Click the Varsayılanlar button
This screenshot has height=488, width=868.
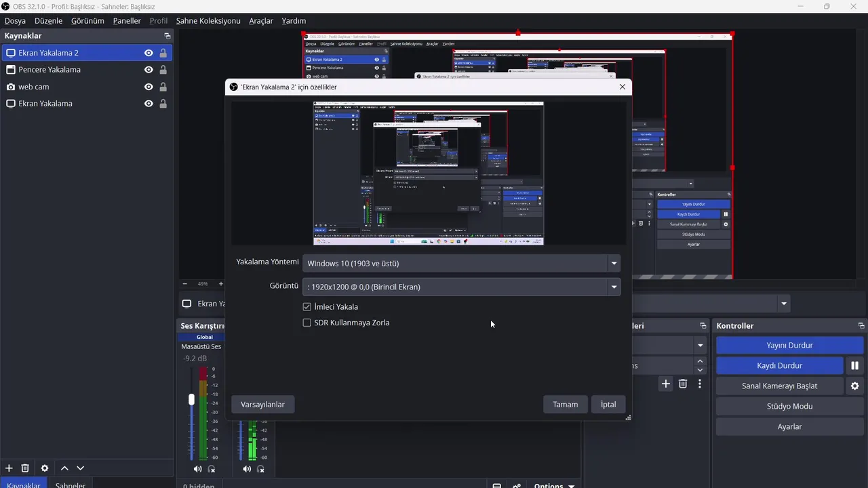pos(262,405)
